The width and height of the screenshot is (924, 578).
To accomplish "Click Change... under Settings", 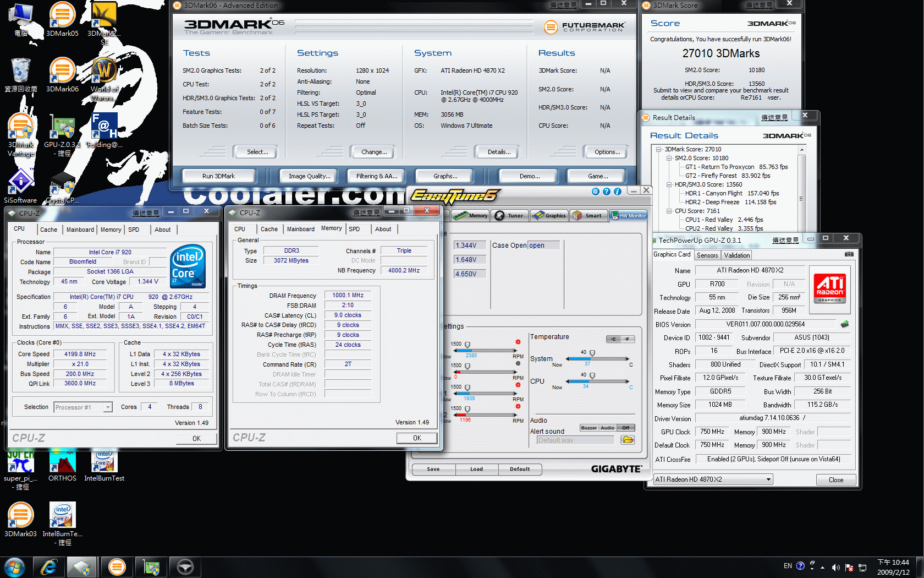I will click(x=372, y=152).
